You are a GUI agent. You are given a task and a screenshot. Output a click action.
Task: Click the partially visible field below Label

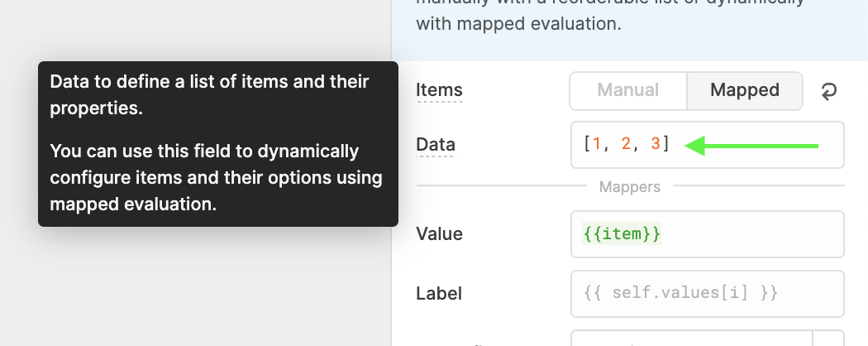point(691,339)
